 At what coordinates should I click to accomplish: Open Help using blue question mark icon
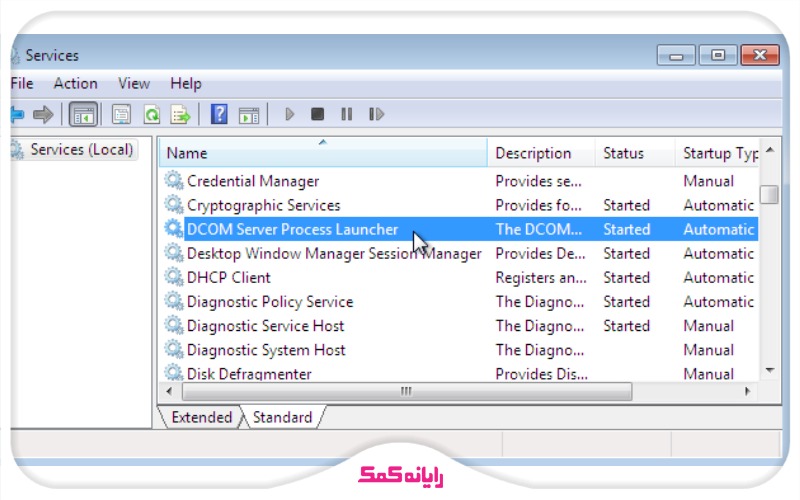pos(219,115)
